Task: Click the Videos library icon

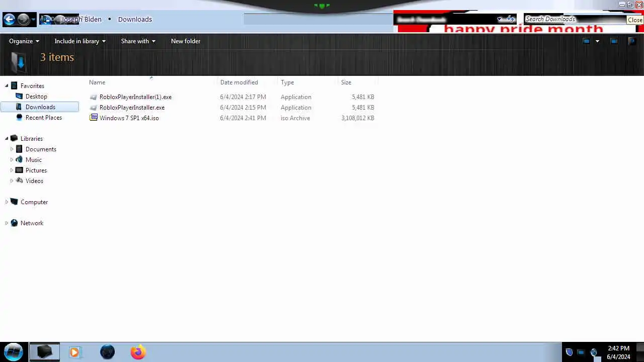Action: [x=19, y=180]
